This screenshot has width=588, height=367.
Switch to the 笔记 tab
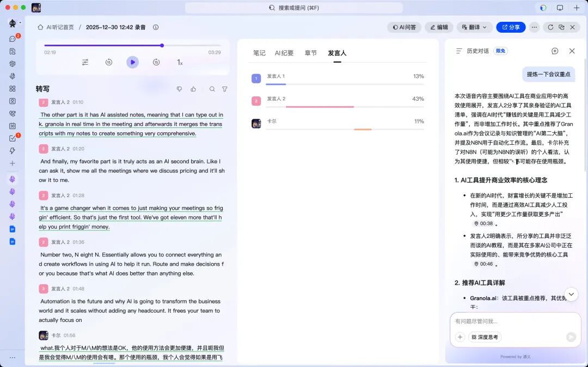[x=259, y=53]
